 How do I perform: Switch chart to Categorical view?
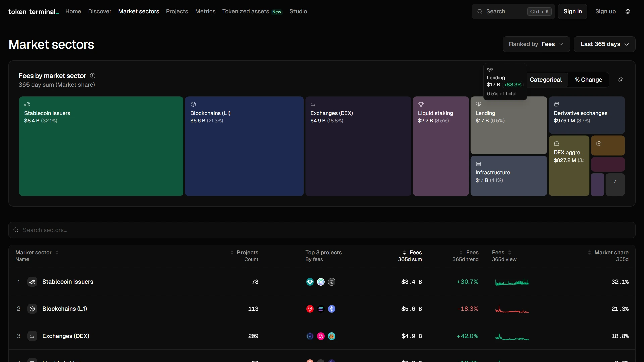[545, 80]
